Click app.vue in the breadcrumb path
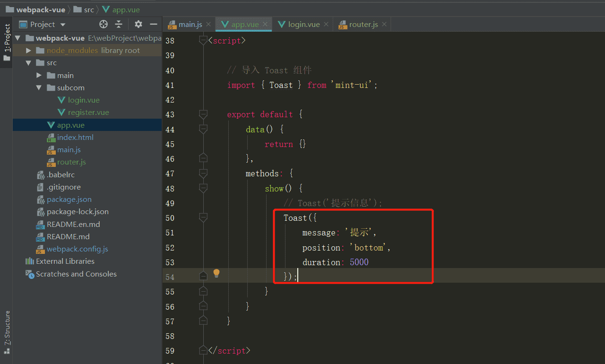This screenshot has width=605, height=364. pyautogui.click(x=126, y=9)
